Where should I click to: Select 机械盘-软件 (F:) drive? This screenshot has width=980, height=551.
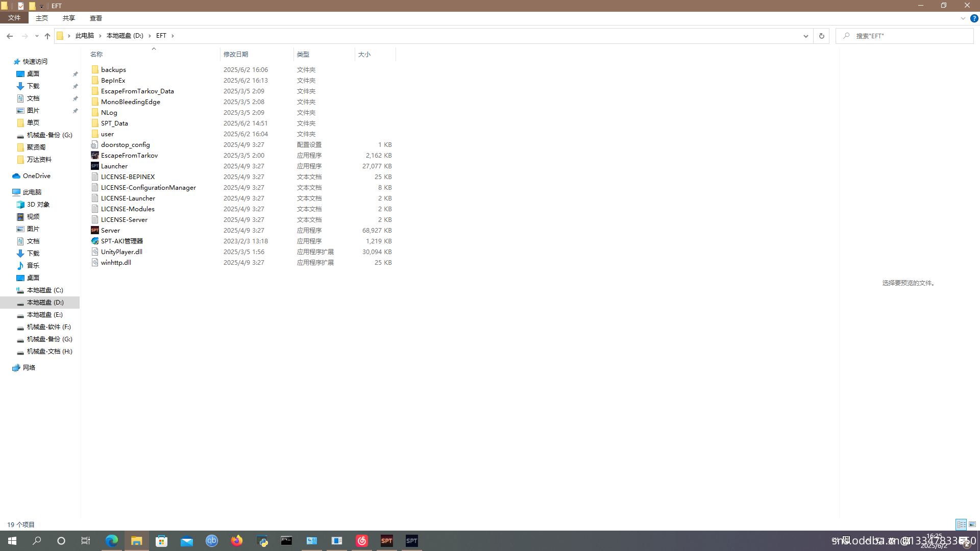click(x=49, y=327)
